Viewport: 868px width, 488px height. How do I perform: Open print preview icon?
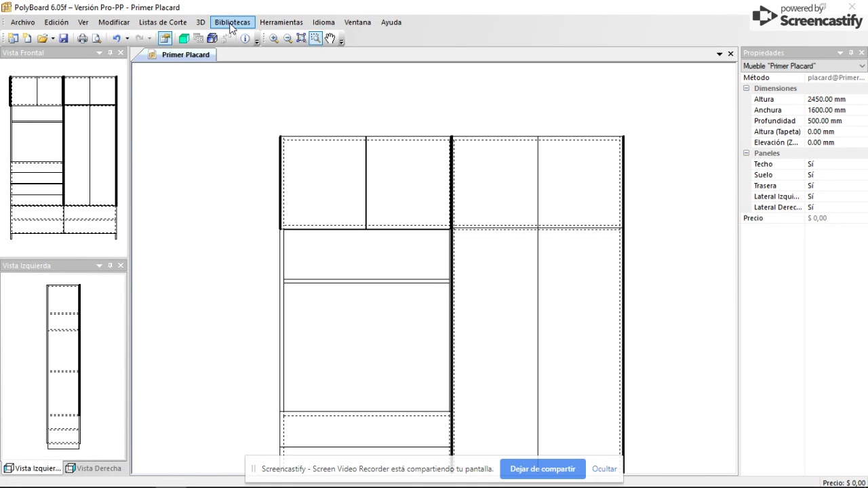coord(96,39)
